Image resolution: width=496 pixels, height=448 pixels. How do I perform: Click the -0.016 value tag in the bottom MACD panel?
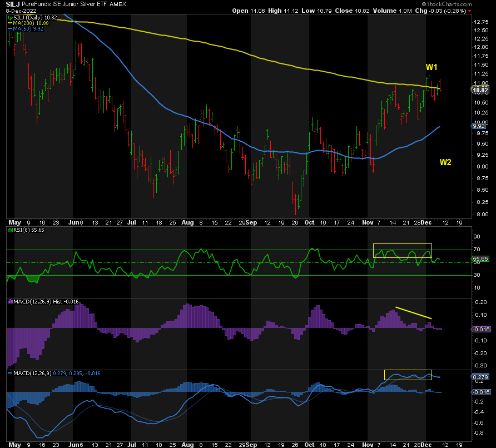[x=481, y=392]
